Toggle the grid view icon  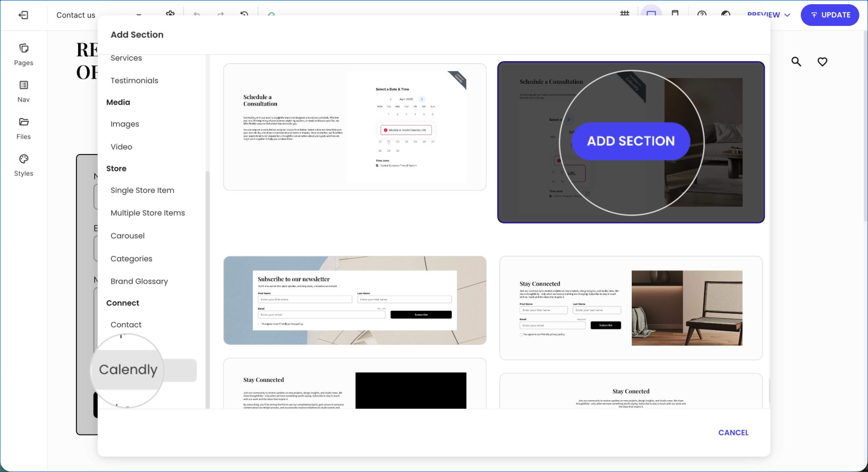tap(625, 13)
